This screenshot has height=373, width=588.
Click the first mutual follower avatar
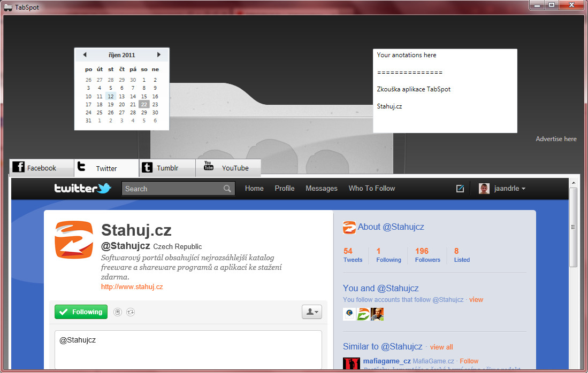pos(349,314)
